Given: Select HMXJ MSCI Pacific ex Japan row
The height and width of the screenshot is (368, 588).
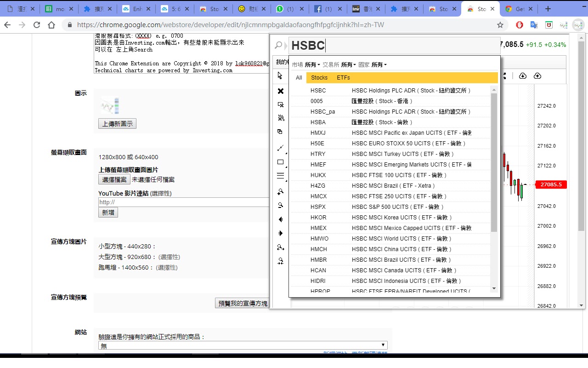Looking at the screenshot, I should tap(390, 133).
